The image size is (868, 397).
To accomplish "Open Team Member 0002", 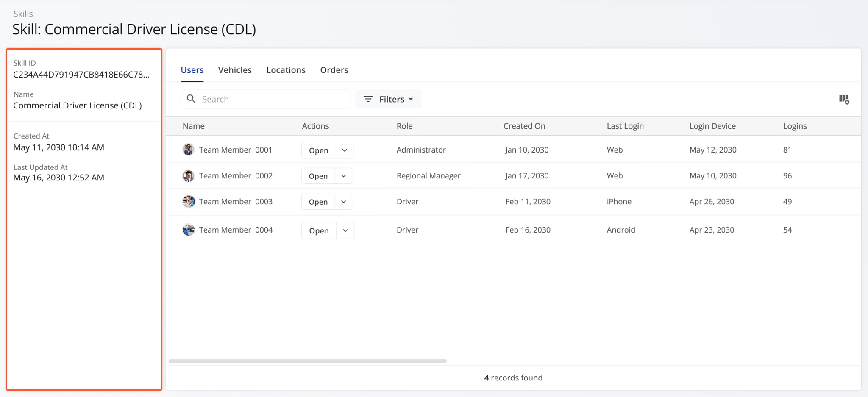I will coord(318,176).
